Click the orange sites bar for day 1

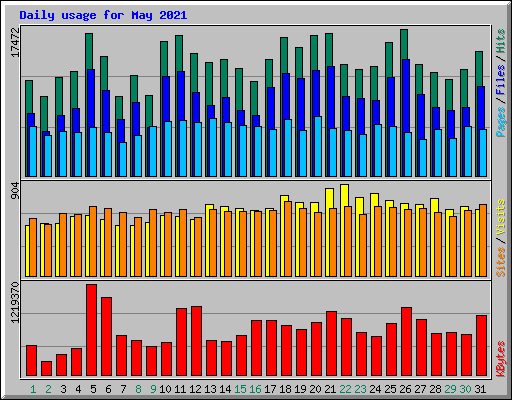[33, 248]
